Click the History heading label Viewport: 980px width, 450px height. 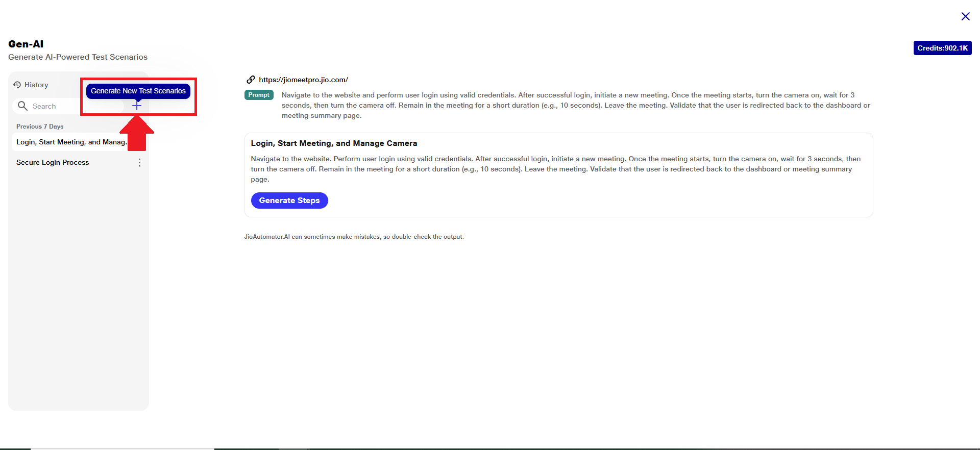click(x=36, y=85)
